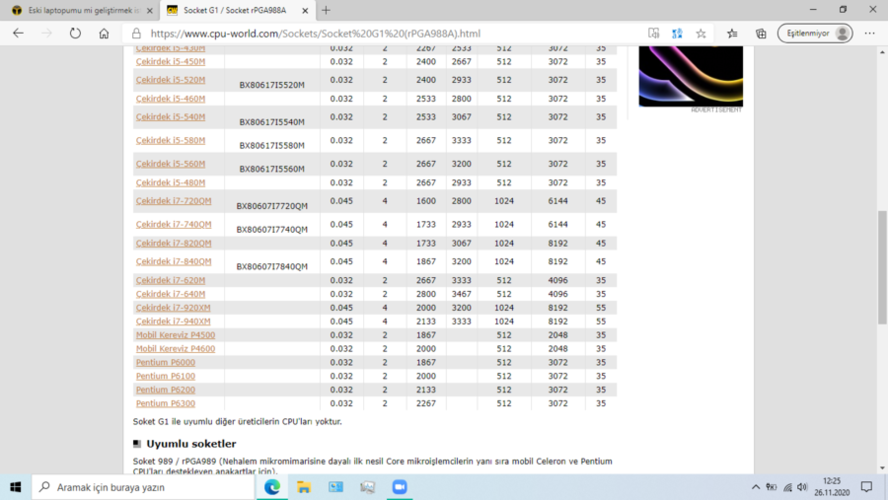Open the Windows Start menu
Image resolution: width=888 pixels, height=500 pixels.
pos(15,487)
